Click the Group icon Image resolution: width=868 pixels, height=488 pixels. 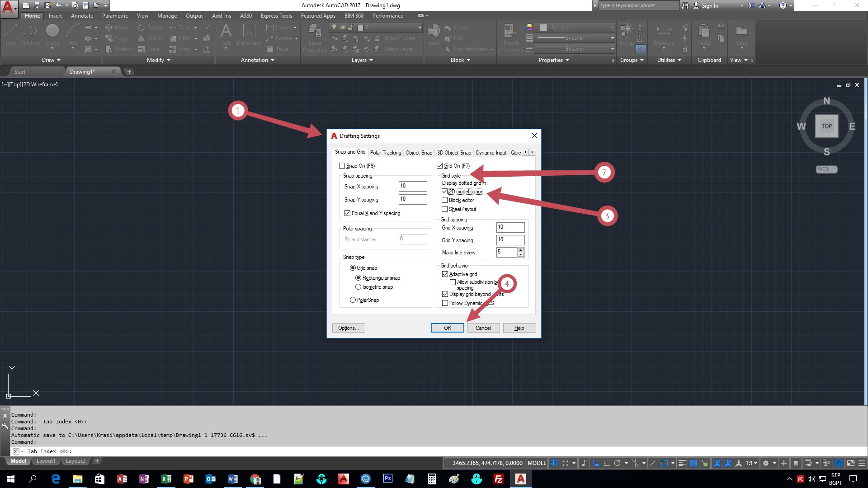coord(626,35)
